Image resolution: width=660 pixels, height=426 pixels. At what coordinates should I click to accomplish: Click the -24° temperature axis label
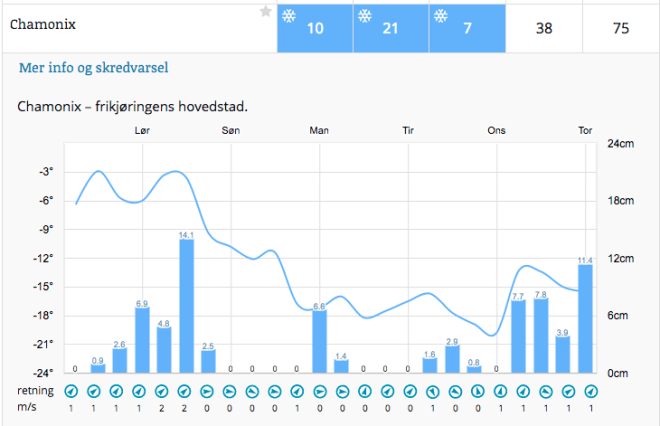[43, 373]
